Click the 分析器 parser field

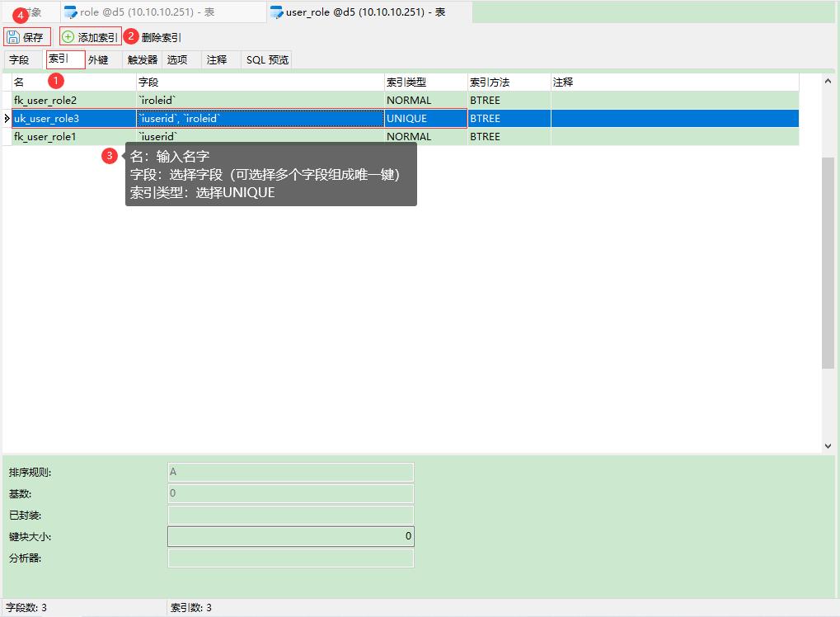(x=291, y=558)
